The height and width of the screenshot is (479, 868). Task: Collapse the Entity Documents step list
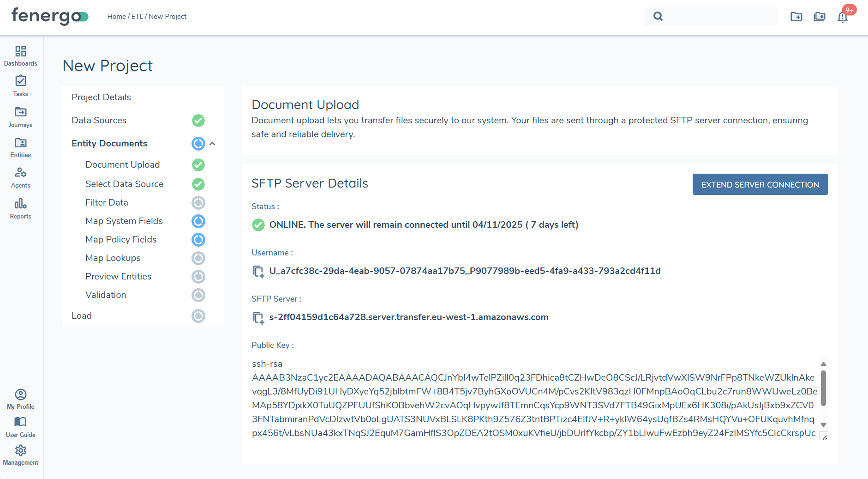(x=212, y=144)
